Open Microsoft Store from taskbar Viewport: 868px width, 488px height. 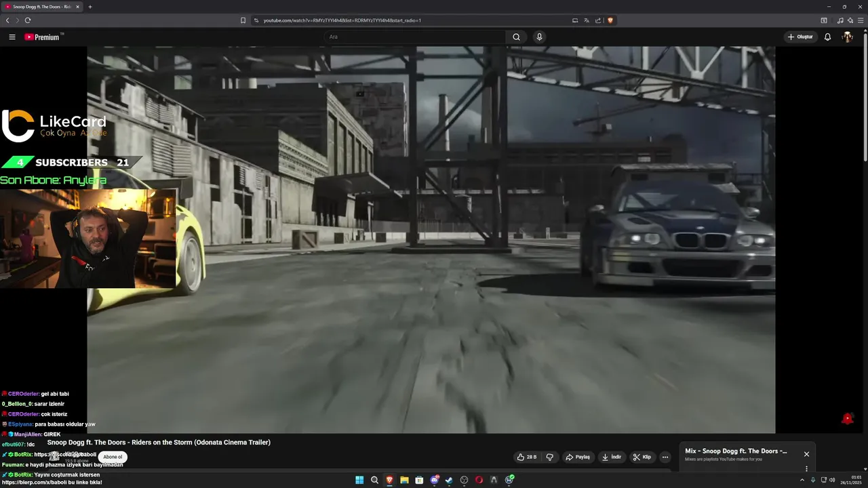pyautogui.click(x=419, y=480)
